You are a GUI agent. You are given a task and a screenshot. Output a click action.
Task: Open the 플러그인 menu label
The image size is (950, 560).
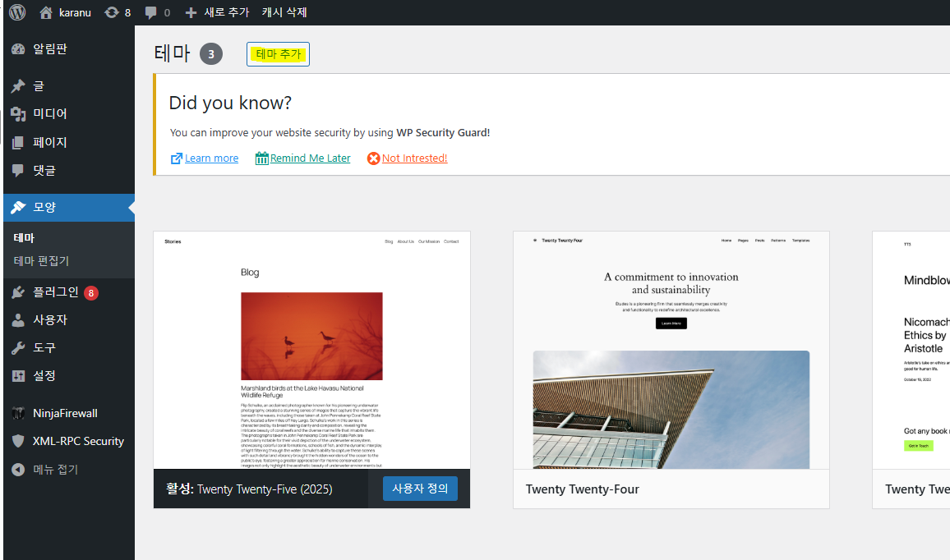pyautogui.click(x=56, y=292)
